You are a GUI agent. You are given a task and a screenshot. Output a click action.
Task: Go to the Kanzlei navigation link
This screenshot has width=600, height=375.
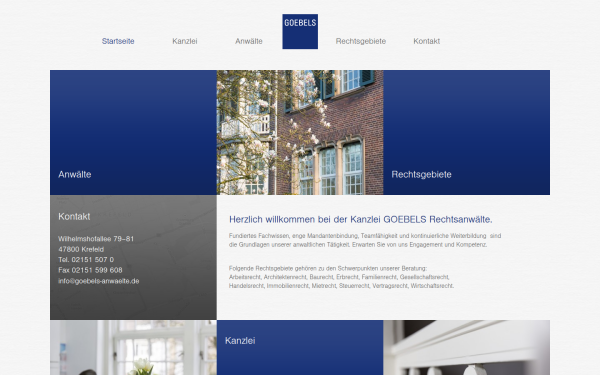[185, 41]
